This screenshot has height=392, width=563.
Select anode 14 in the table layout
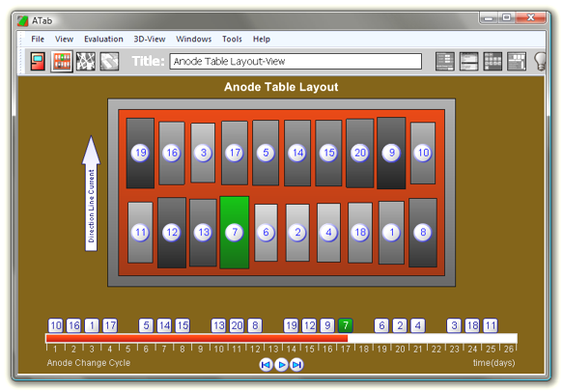[297, 153]
